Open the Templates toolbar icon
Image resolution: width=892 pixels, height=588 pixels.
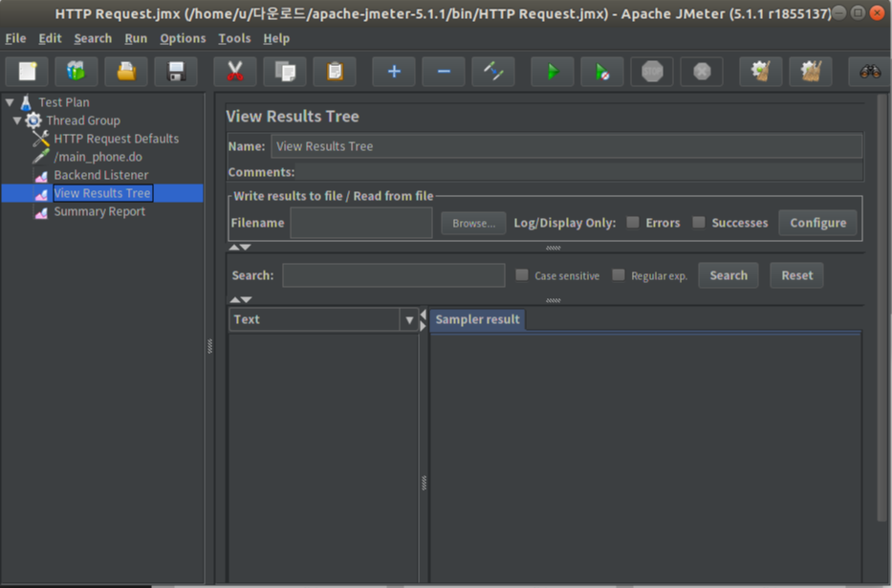pyautogui.click(x=76, y=72)
